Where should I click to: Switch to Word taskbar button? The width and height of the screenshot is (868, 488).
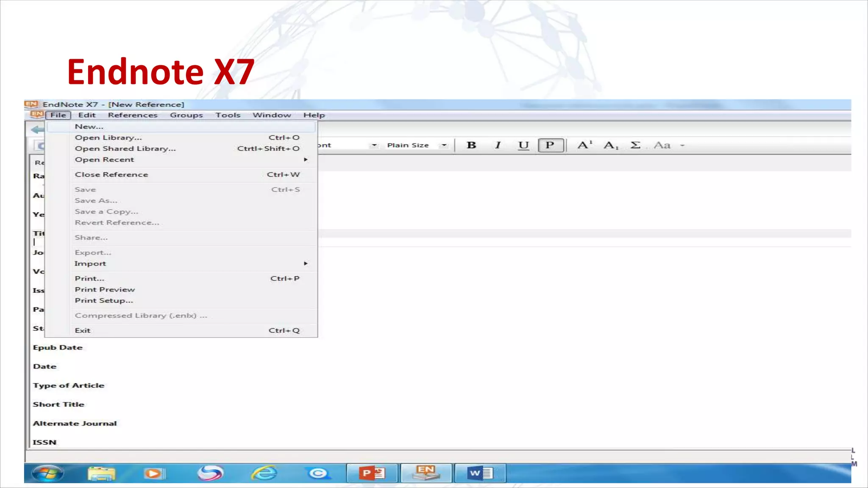pyautogui.click(x=480, y=473)
